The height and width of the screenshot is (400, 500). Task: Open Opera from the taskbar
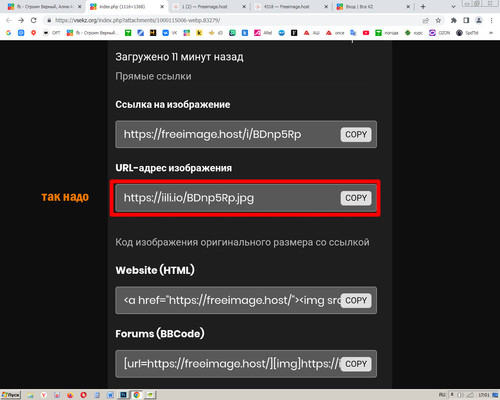point(83,395)
